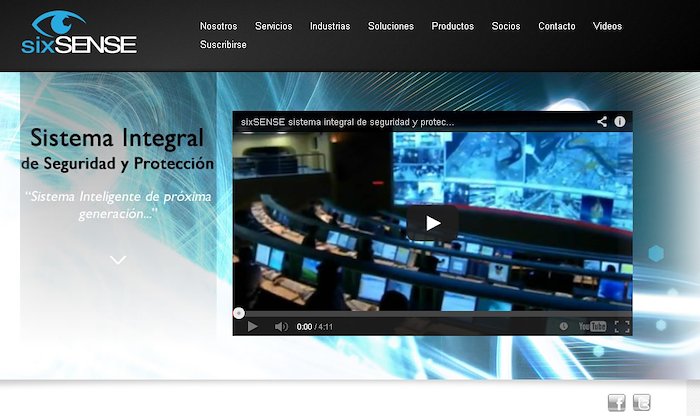Expand content with the down chevron
The image size is (700, 416).
point(118,260)
